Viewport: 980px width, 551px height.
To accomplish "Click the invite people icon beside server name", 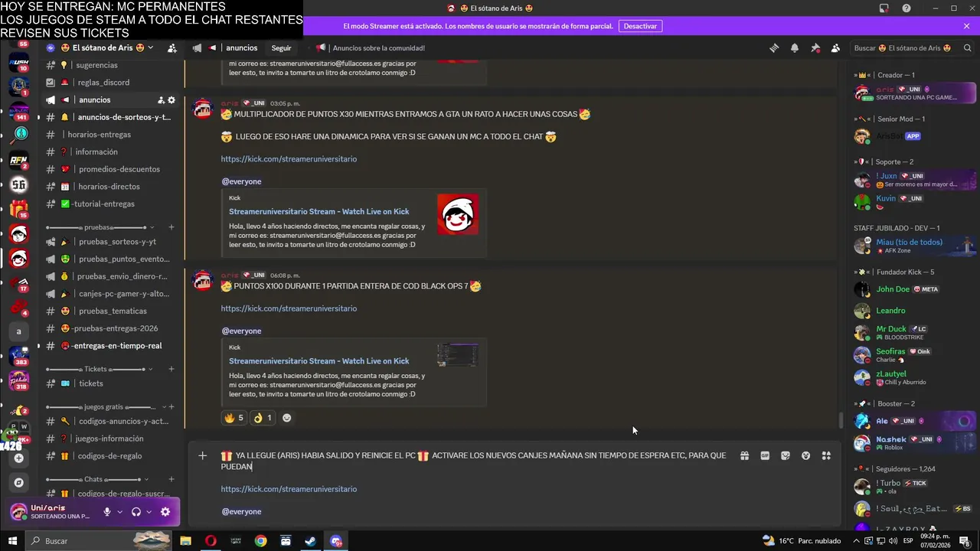I will pyautogui.click(x=172, y=47).
